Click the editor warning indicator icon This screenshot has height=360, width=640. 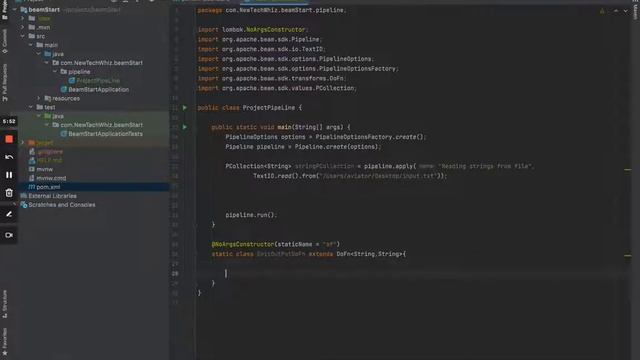point(602,11)
